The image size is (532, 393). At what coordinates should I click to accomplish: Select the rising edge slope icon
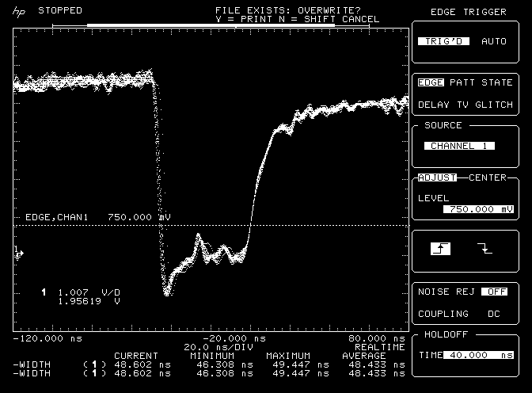pos(440,249)
